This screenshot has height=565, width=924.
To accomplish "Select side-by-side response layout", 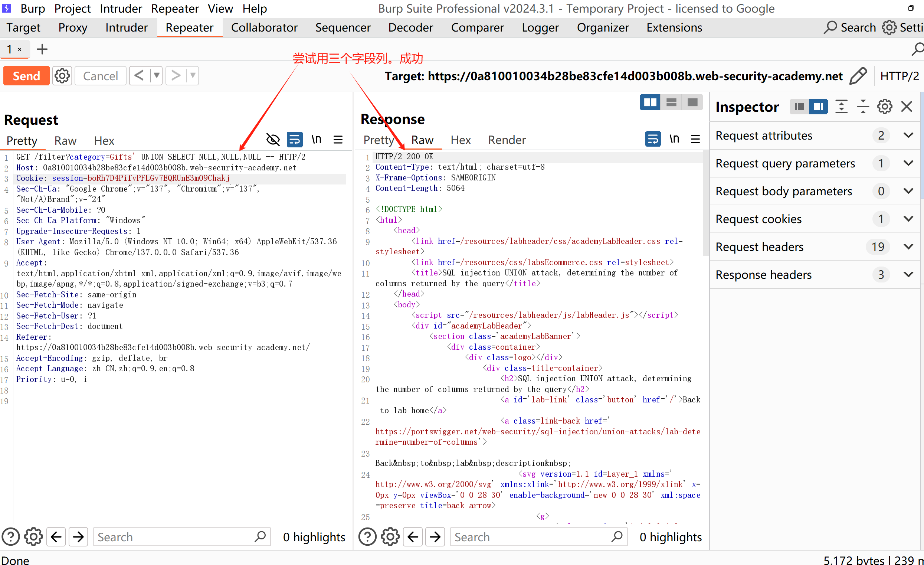I will 650,102.
